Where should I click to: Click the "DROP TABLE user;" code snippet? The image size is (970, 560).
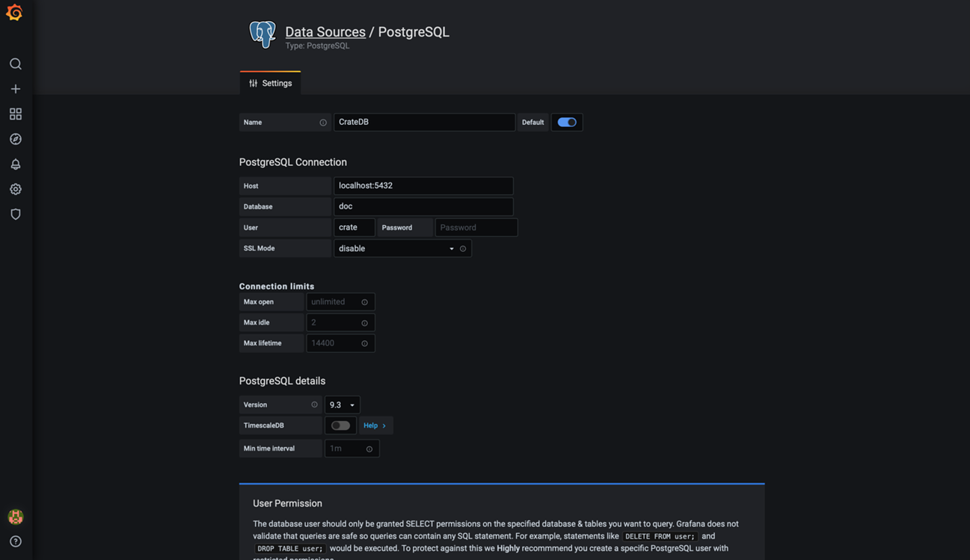290,549
